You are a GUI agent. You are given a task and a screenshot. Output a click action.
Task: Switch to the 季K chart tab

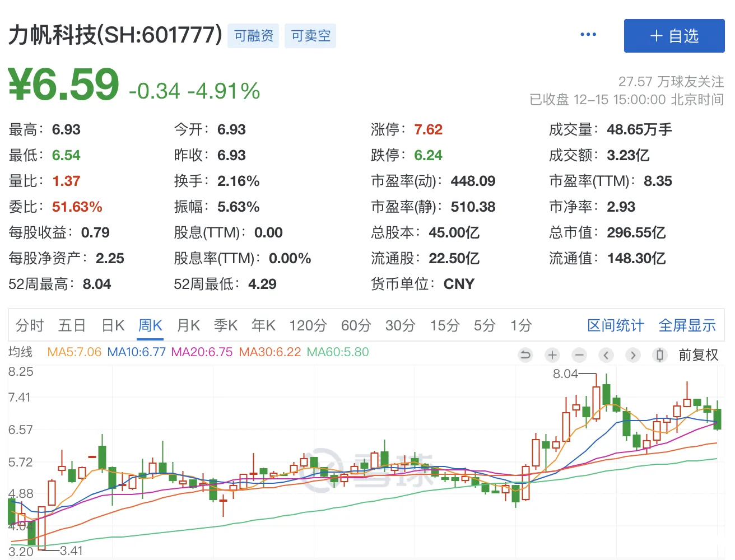click(226, 325)
